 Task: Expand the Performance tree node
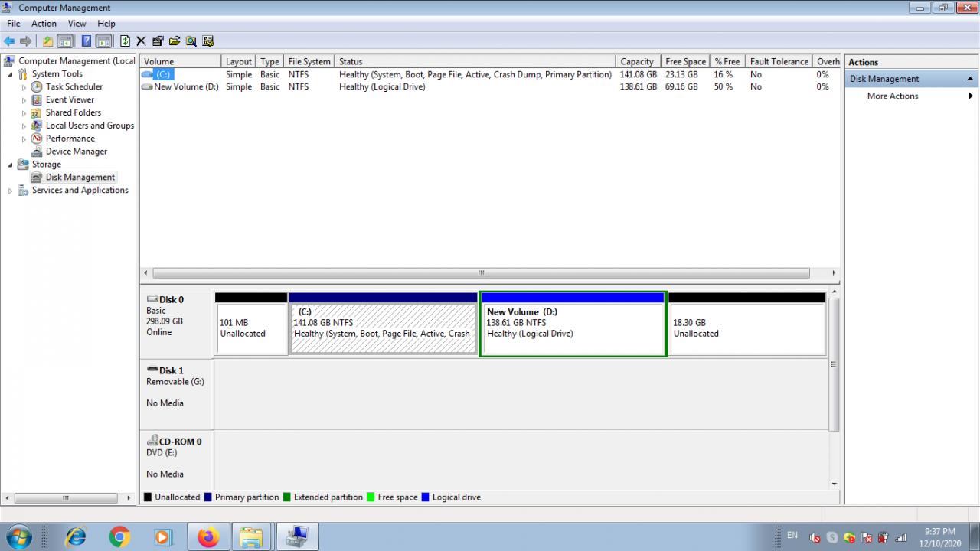click(24, 139)
